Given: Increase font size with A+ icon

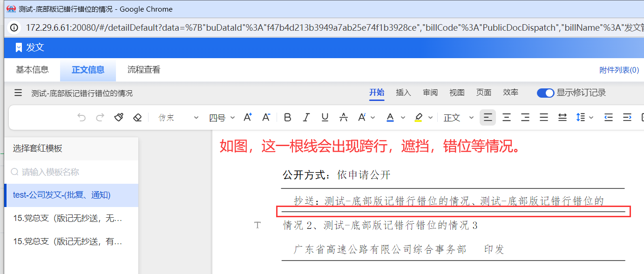Looking at the screenshot, I should tap(248, 118).
